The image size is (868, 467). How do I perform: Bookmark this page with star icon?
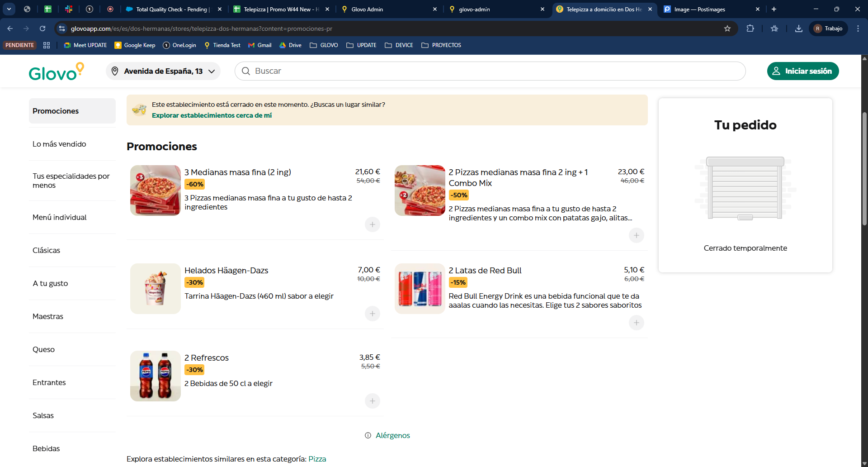[727, 29]
